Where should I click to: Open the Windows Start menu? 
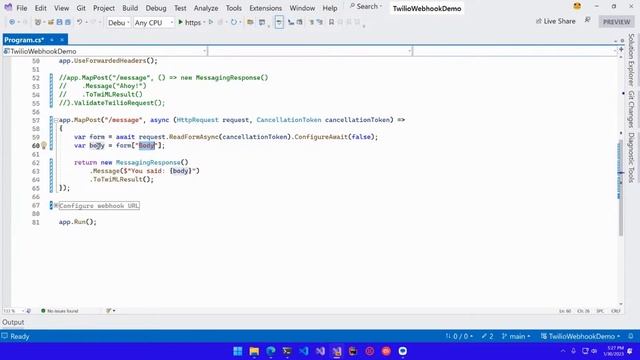238,351
